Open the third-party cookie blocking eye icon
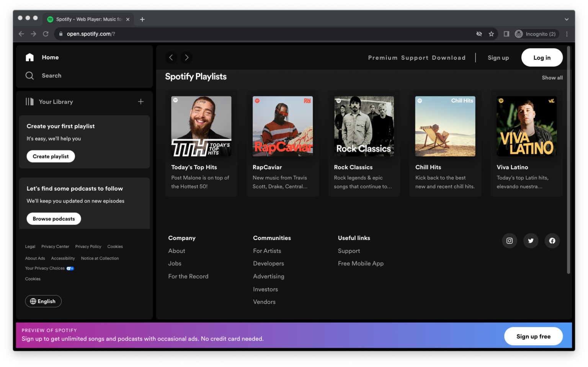 click(x=479, y=34)
